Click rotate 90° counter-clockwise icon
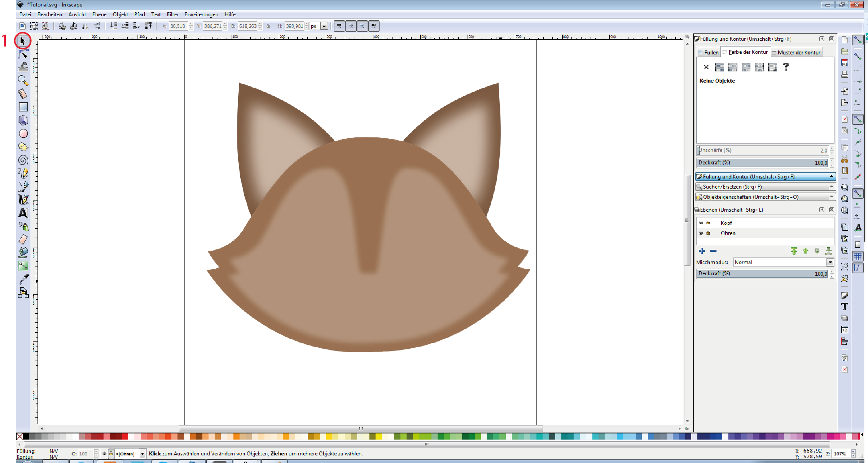868x463 pixels. (62, 26)
